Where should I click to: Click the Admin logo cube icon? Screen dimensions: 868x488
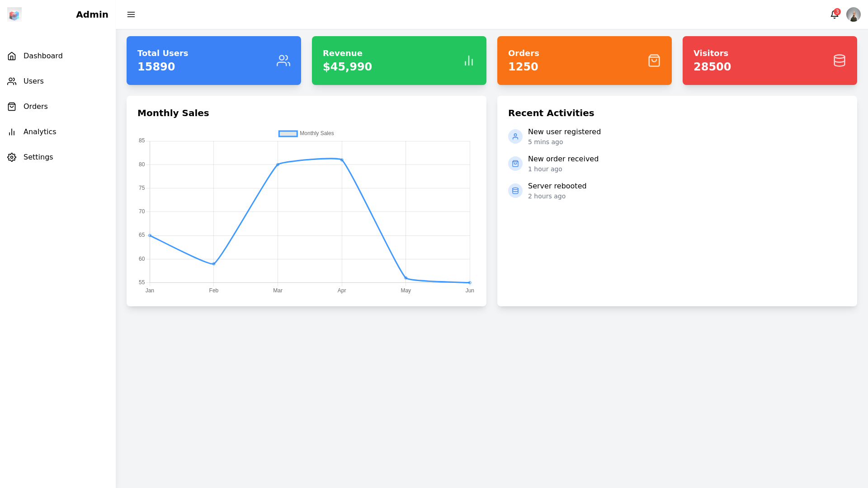pyautogui.click(x=14, y=14)
